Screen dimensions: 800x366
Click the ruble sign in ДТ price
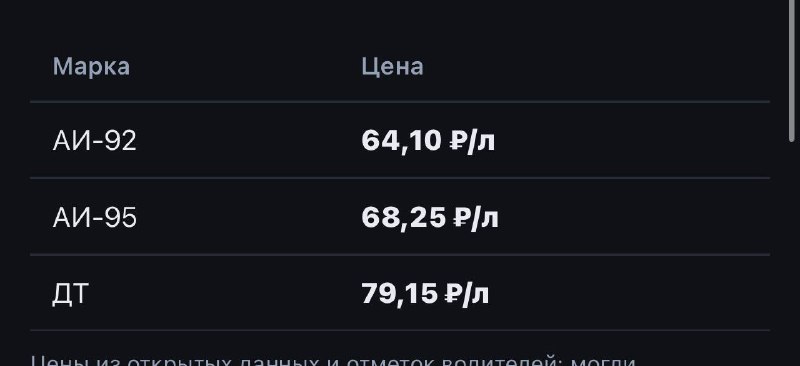point(452,295)
